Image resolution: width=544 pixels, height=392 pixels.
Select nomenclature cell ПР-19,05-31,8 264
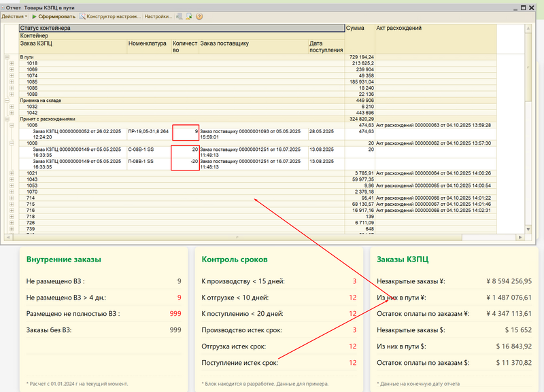click(x=149, y=134)
